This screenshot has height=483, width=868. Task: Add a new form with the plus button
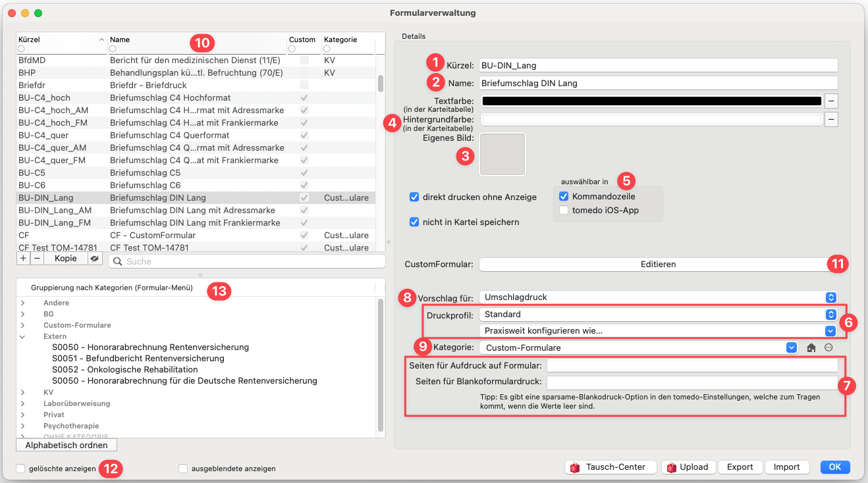click(x=23, y=259)
